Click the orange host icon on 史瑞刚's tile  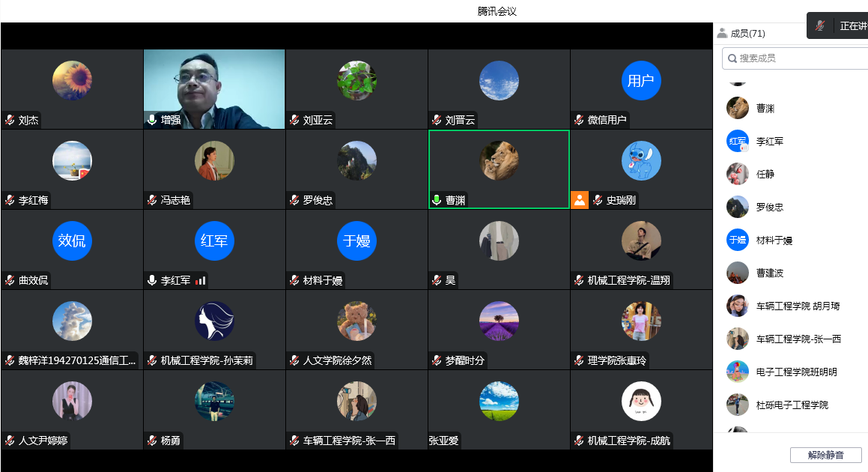tap(579, 200)
